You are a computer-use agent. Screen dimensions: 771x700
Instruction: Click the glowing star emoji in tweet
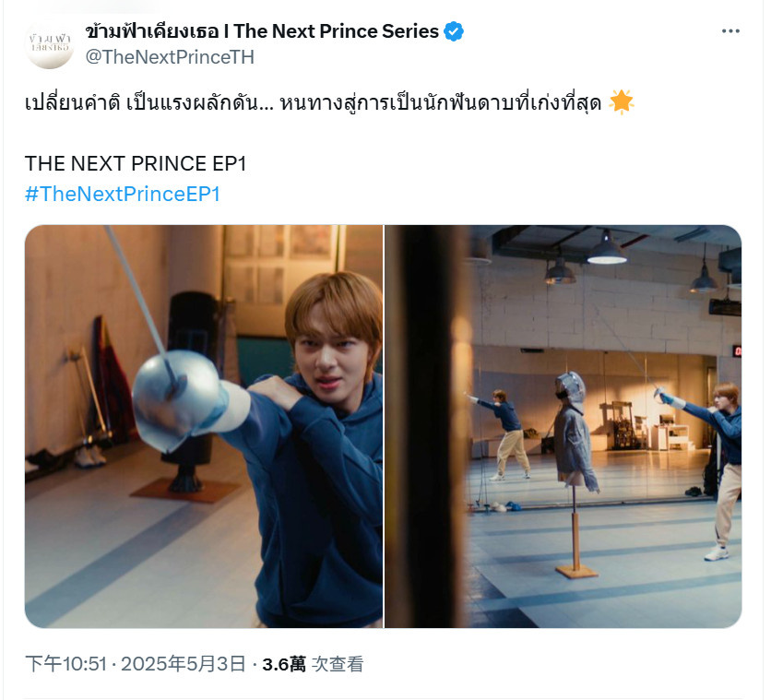(621, 102)
